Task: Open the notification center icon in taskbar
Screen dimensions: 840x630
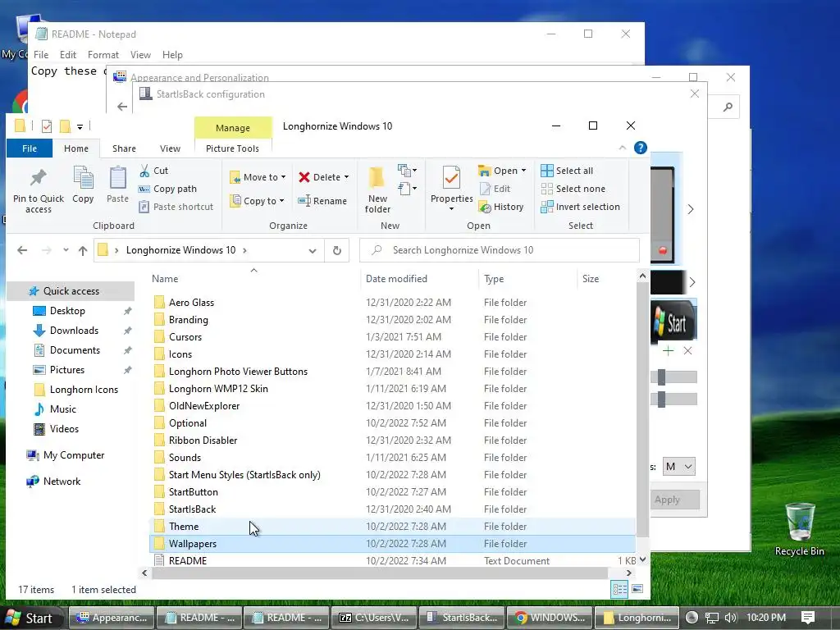Action: click(808, 618)
